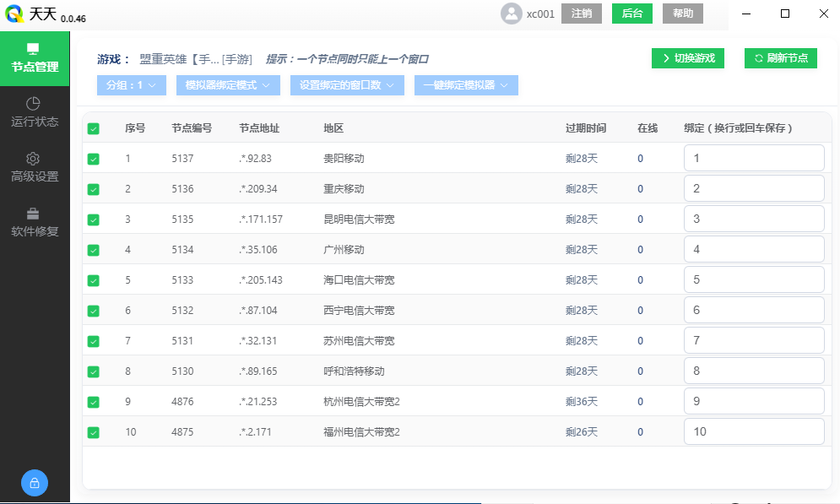This screenshot has width=840, height=504.
Task: Open the 模拟器绑定模式 dropdown
Action: pyautogui.click(x=227, y=85)
